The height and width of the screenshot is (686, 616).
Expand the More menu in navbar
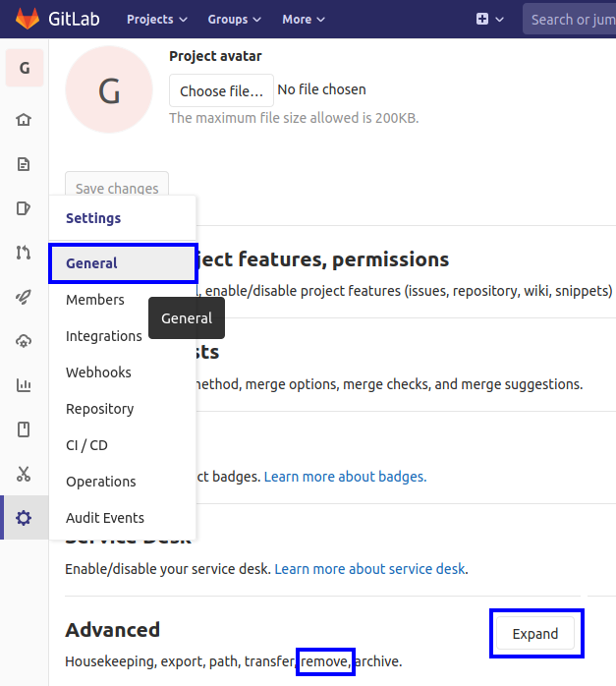(303, 19)
